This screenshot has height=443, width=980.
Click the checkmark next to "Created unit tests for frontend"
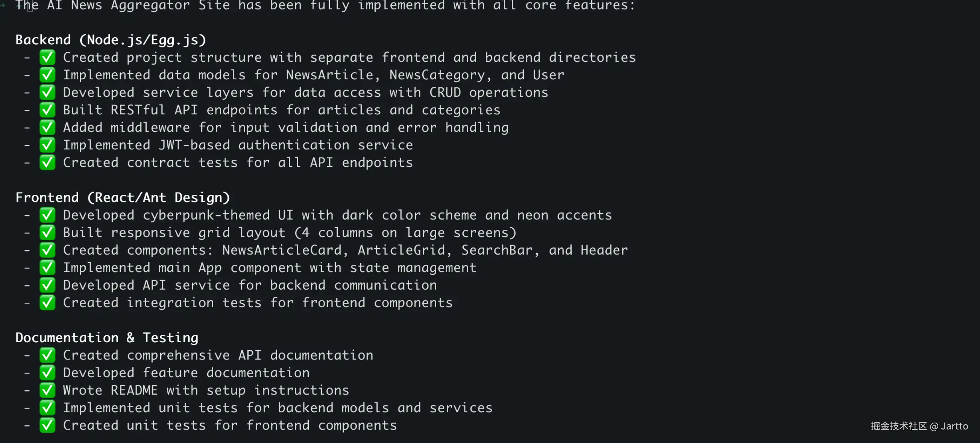click(x=47, y=425)
